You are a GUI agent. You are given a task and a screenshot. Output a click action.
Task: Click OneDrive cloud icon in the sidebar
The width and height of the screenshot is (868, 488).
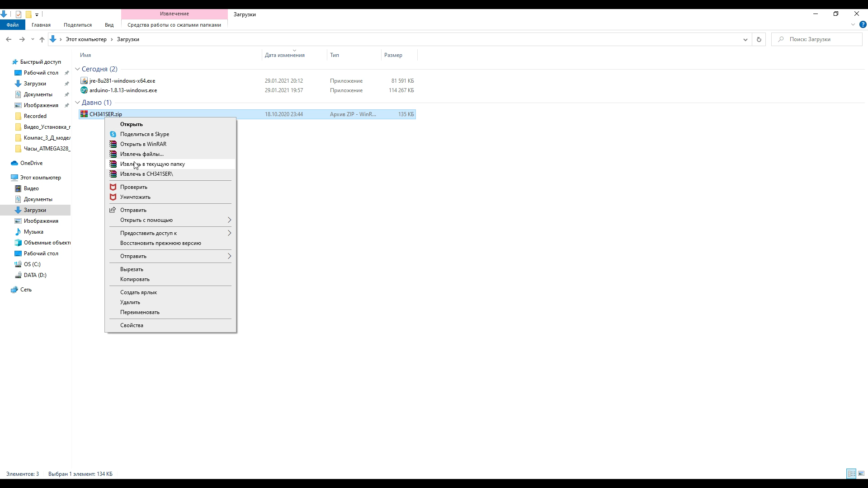coord(14,163)
